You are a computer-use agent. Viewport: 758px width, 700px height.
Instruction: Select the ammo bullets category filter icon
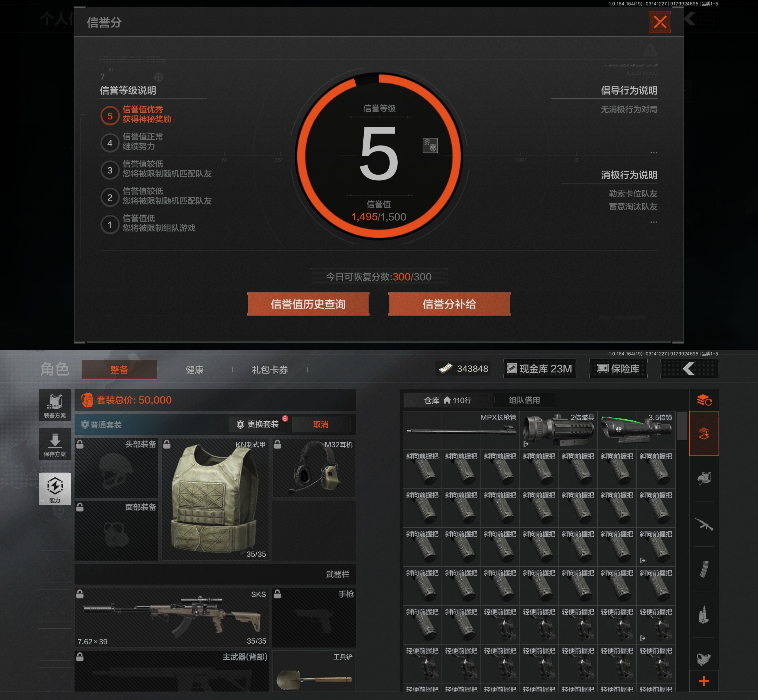click(x=704, y=614)
